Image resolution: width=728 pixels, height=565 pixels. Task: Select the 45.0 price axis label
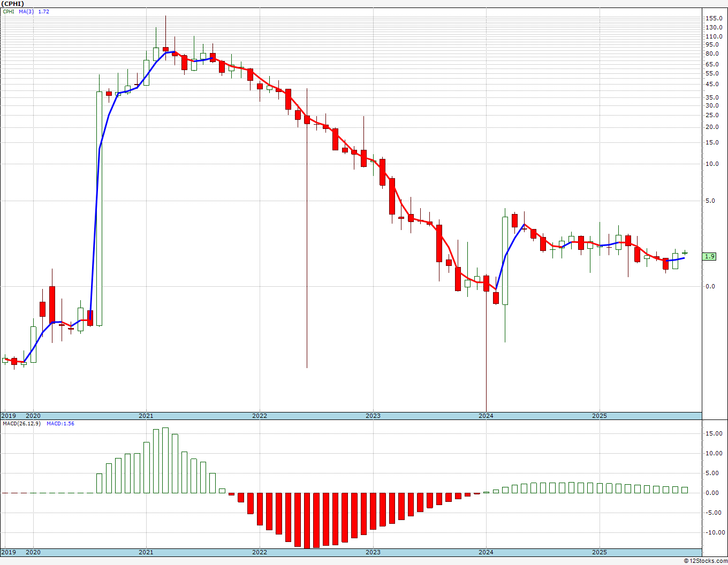coord(712,84)
